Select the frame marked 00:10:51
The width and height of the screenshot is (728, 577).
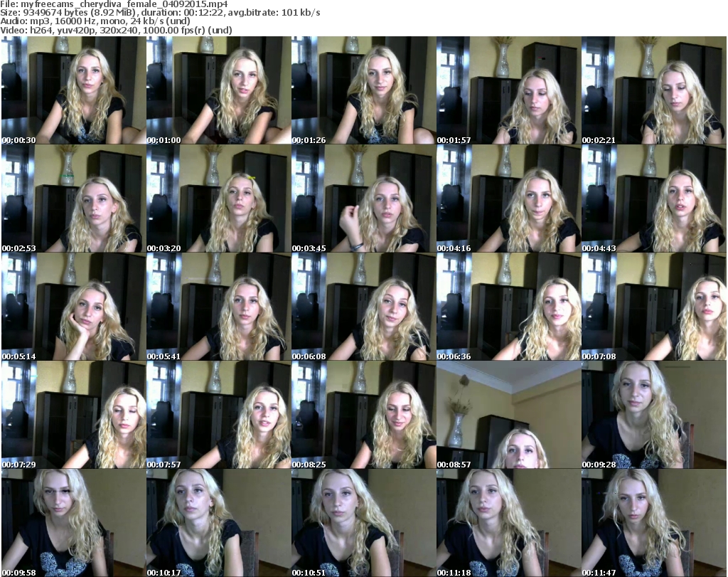[x=363, y=523]
